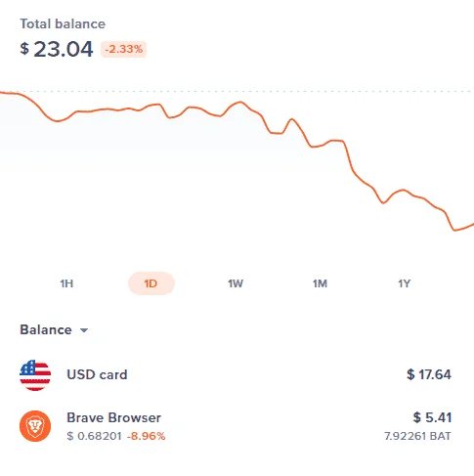The image size is (474, 476).
Task: Select the 1H time range
Action: pos(66,283)
